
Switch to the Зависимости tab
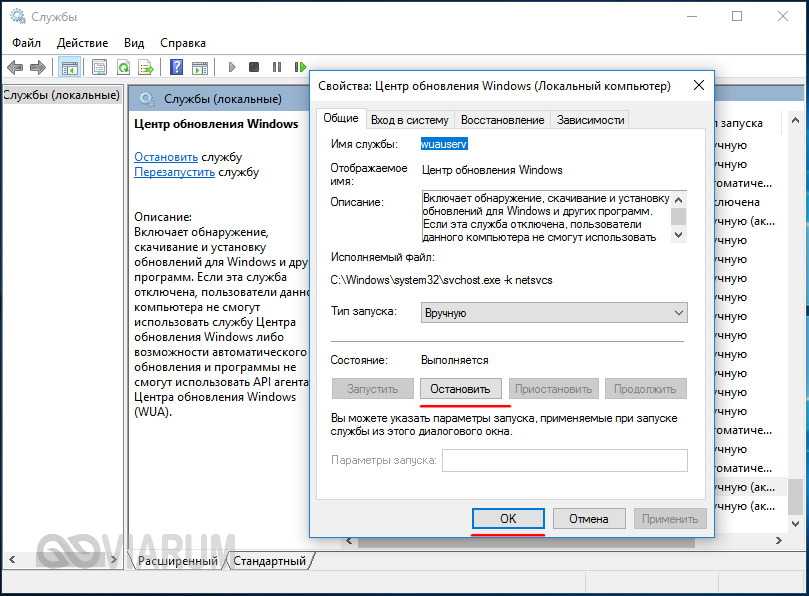tap(590, 120)
